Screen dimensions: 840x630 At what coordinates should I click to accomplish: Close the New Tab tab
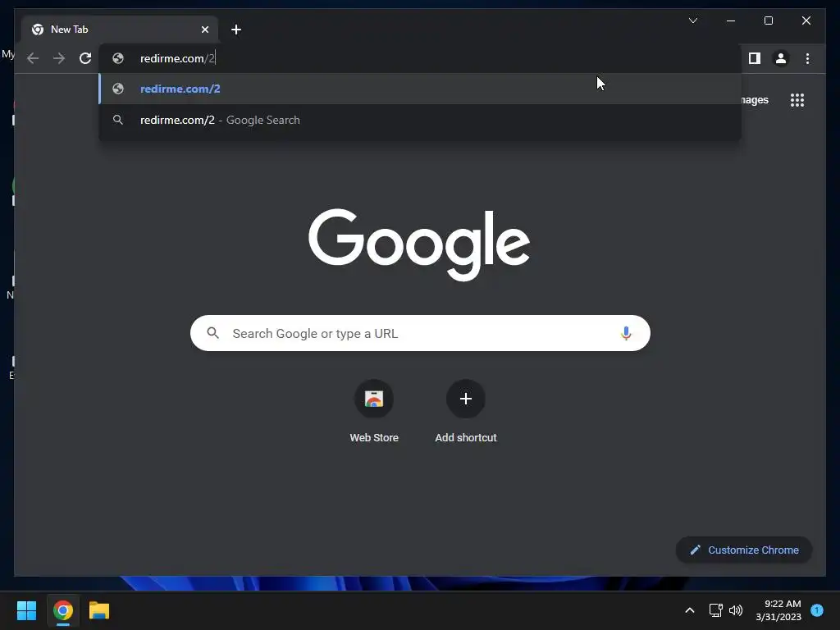[205, 30]
